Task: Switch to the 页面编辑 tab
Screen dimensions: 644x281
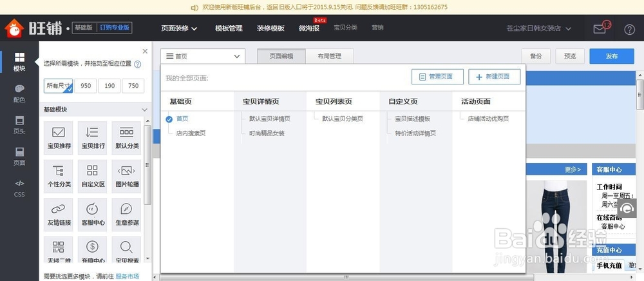Action: [x=281, y=56]
